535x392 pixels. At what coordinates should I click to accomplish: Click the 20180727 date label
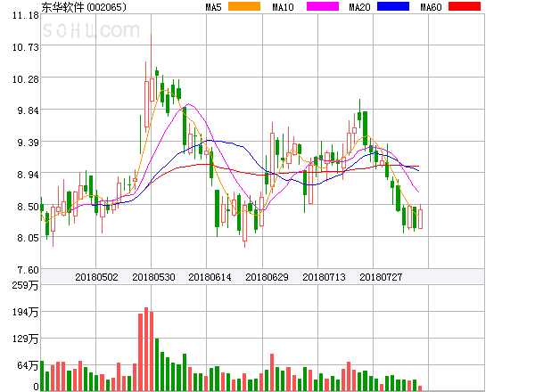[x=381, y=277]
